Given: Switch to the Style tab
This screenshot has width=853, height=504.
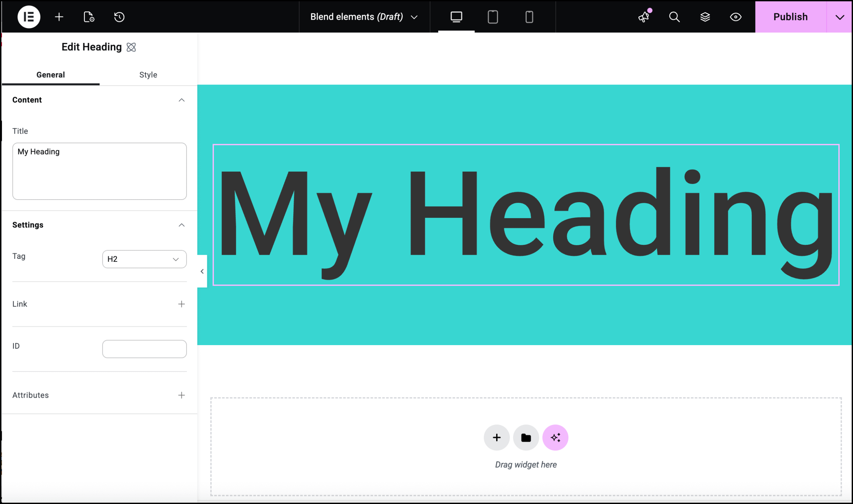Looking at the screenshot, I should 148,75.
